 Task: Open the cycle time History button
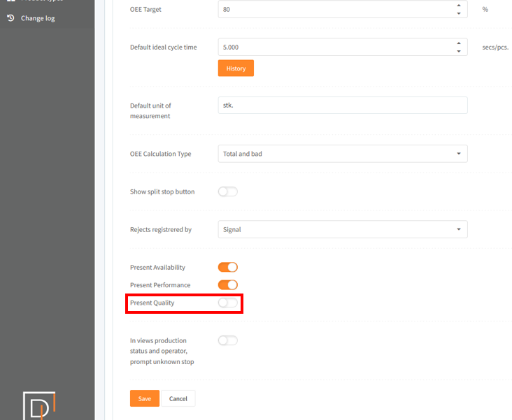(x=236, y=68)
